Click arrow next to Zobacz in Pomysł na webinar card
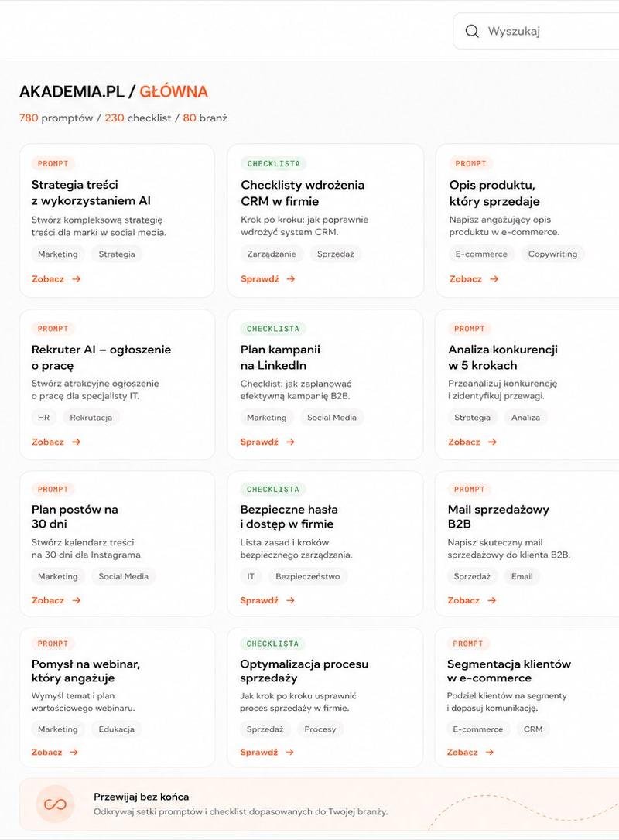619x840 pixels. [74, 752]
